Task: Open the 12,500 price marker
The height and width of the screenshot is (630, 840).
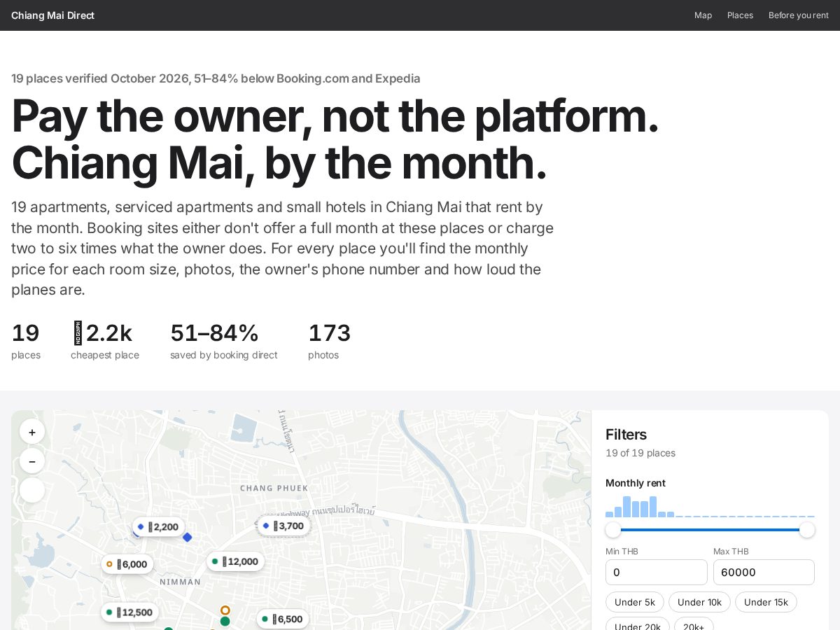Action: [130, 612]
